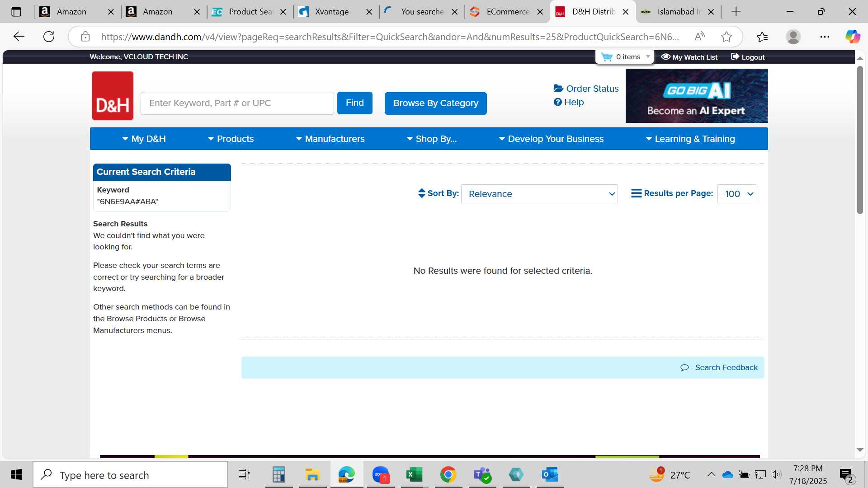Expand the Products menu

[x=231, y=139]
